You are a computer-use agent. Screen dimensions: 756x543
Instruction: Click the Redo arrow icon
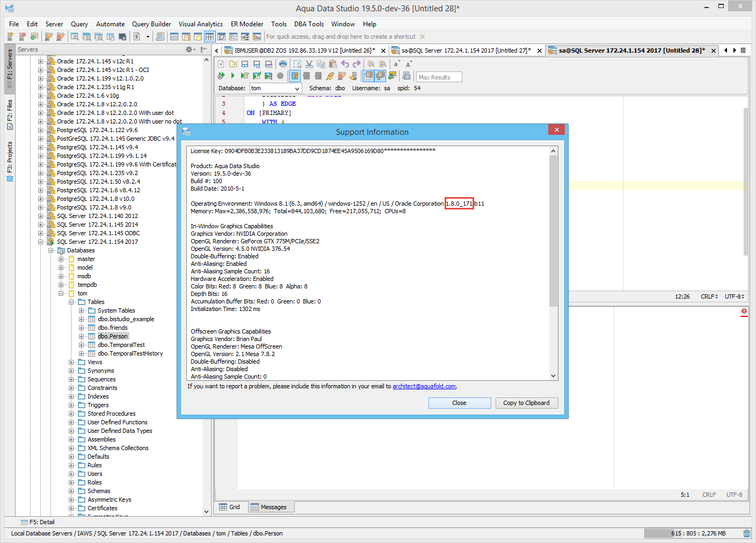click(x=357, y=64)
